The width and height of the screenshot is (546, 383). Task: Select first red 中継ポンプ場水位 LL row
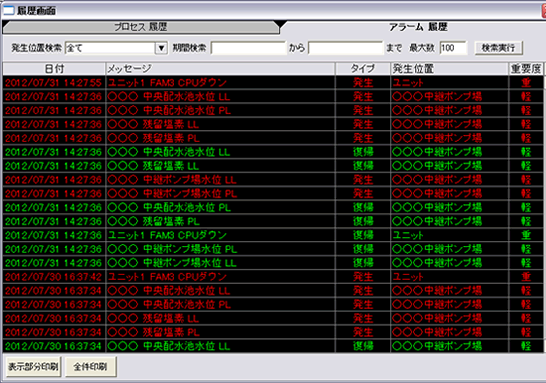(273, 180)
